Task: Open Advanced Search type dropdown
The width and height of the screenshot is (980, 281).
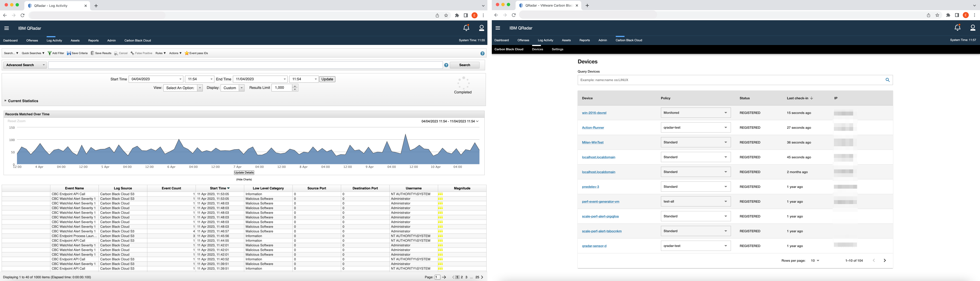Action: (x=25, y=65)
